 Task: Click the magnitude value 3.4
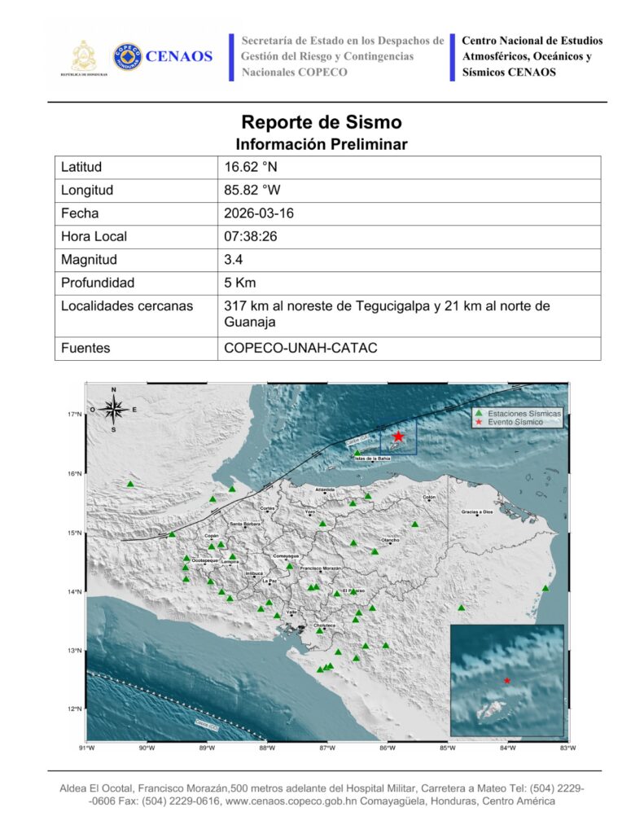[x=233, y=260]
